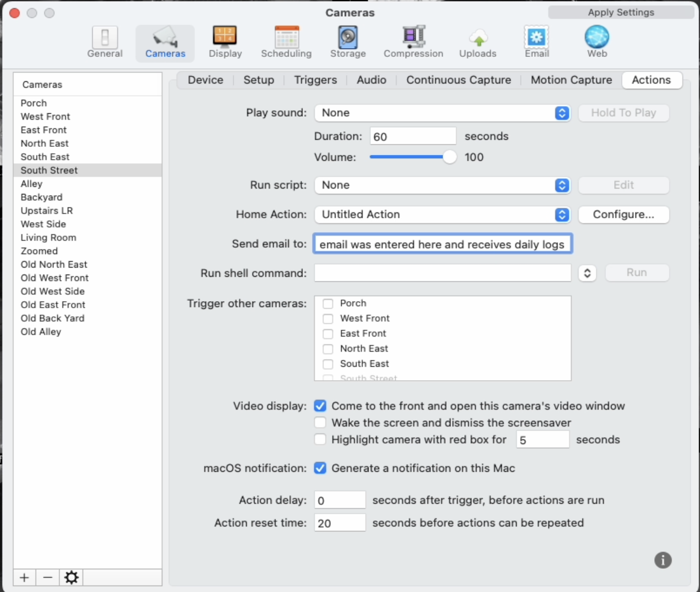Image resolution: width=700 pixels, height=592 pixels.
Task: Open the Compression settings pane
Action: tap(413, 42)
